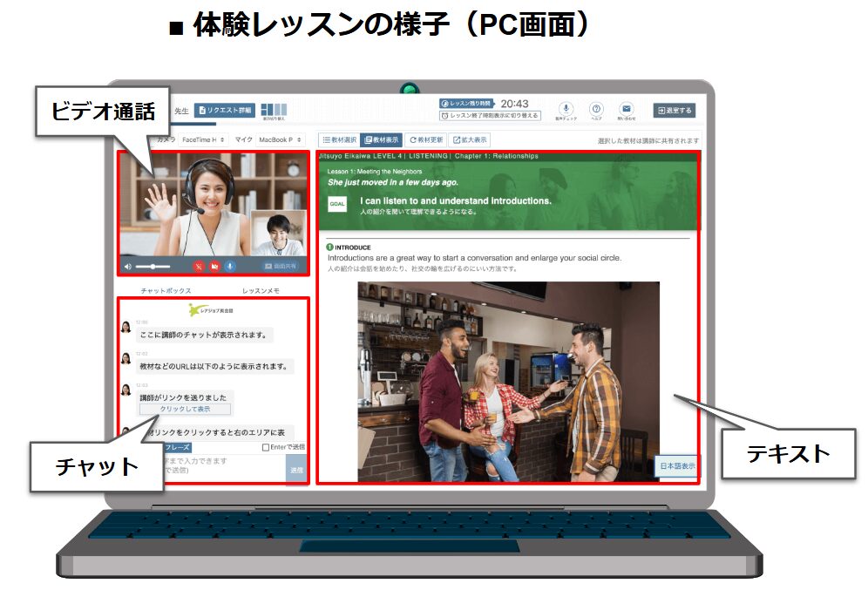
Task: Click the envelope contact icon
Action: tap(626, 109)
